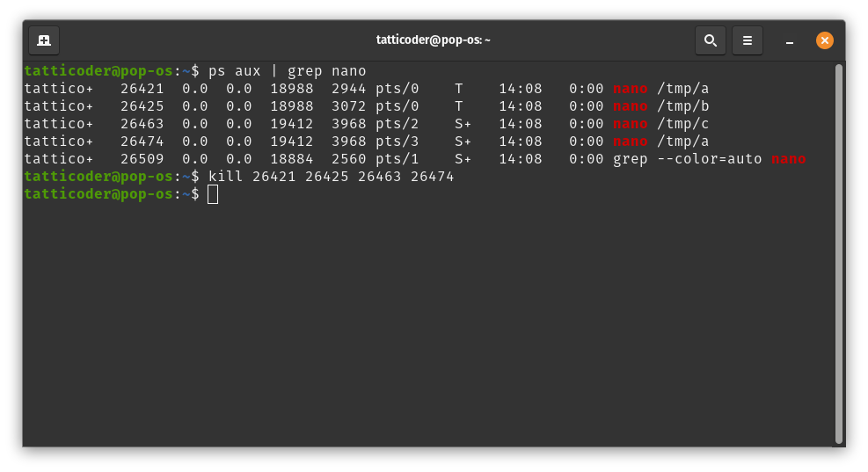The height and width of the screenshot is (472, 868).
Task: Click pts/2 in the TTY column
Action: click(397, 124)
